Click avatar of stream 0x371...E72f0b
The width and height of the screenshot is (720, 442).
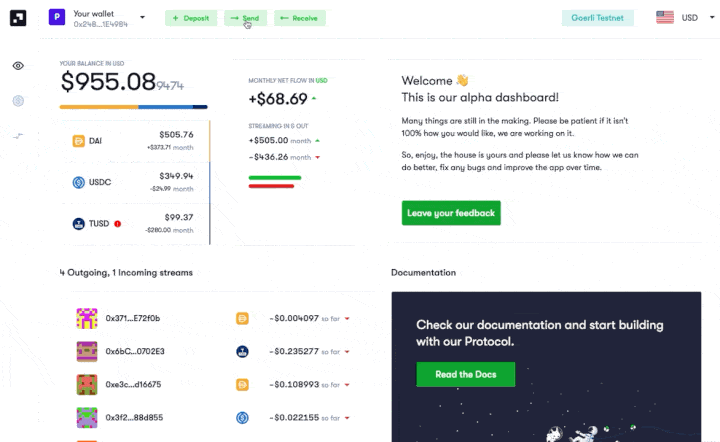click(x=87, y=318)
